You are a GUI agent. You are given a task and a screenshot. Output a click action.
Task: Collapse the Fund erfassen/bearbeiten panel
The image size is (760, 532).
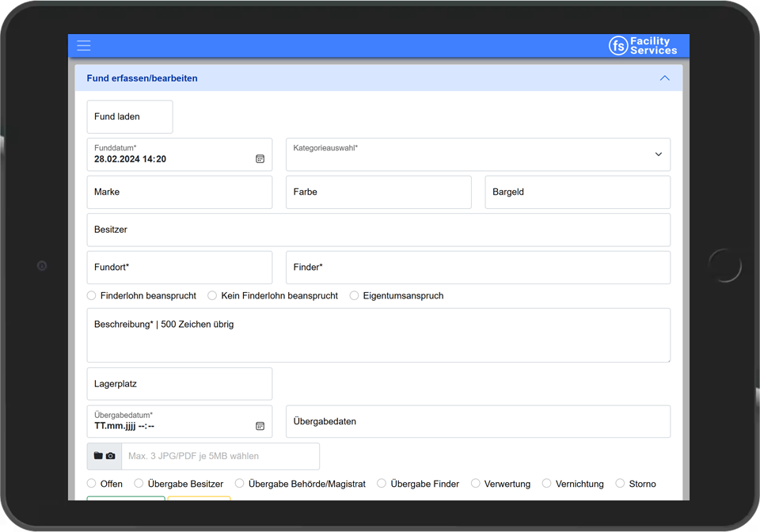(x=664, y=78)
